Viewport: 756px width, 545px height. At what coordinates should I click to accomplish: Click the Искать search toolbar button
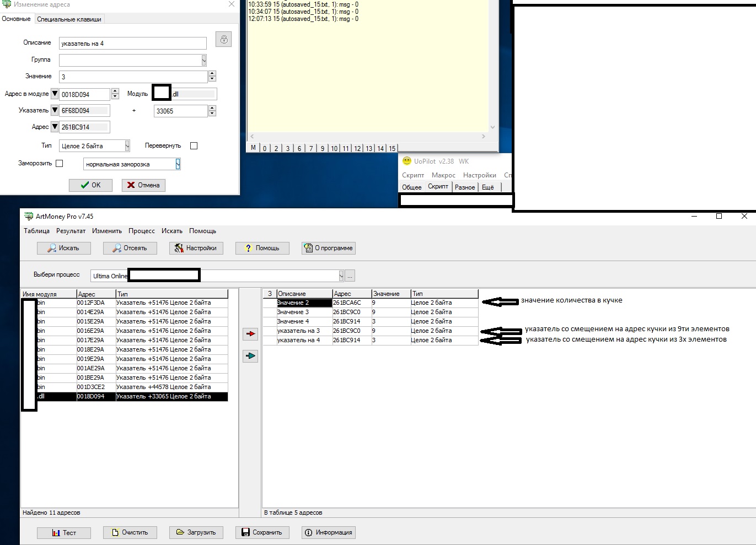point(63,248)
